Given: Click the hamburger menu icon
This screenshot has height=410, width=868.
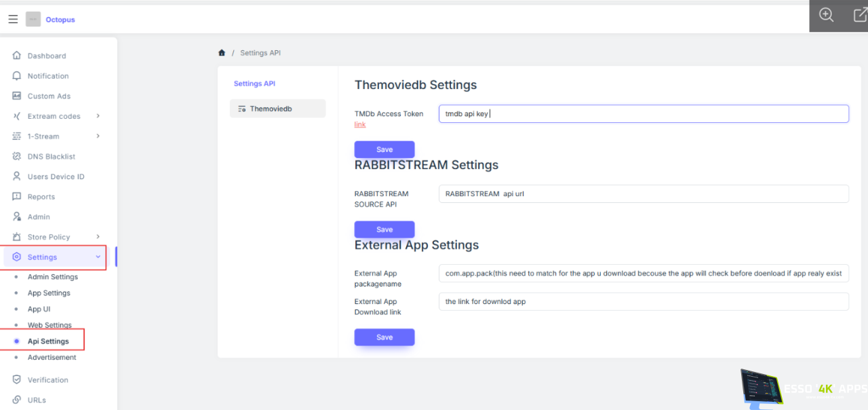Looking at the screenshot, I should [x=13, y=20].
